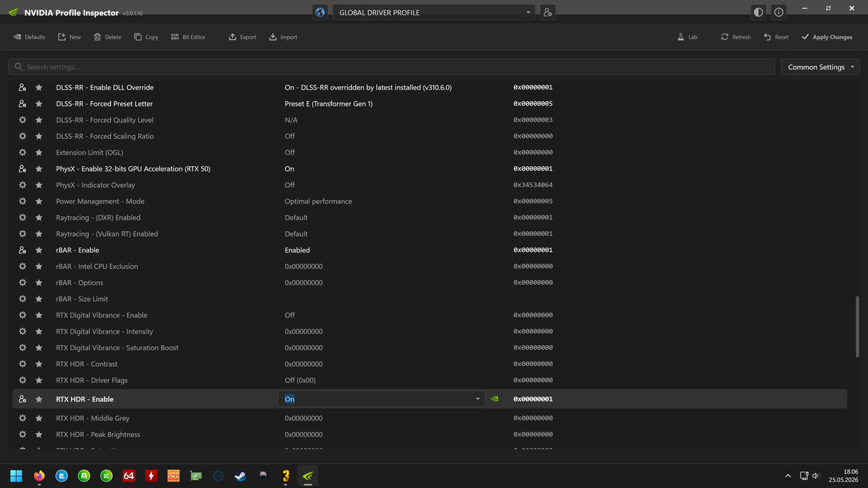Select the 'Preset E (Transformer Gen 1)' value

point(328,104)
